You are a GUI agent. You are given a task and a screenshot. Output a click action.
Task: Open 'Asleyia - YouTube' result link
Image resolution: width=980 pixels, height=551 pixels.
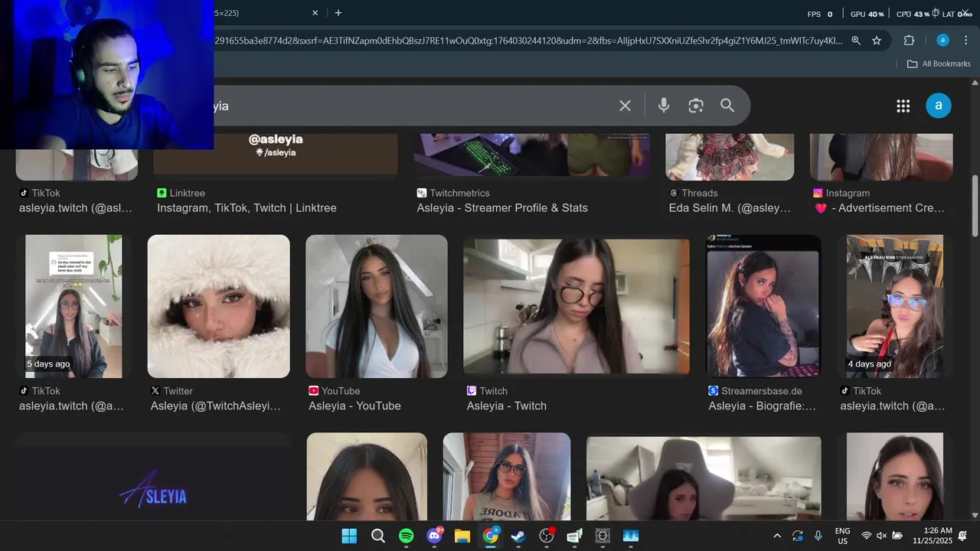coord(354,406)
